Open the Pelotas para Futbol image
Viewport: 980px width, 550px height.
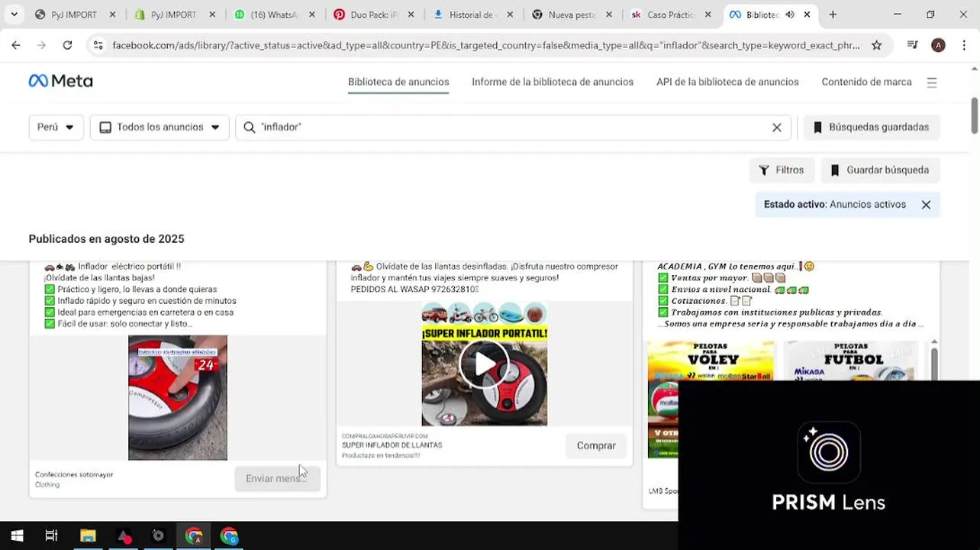(x=853, y=361)
